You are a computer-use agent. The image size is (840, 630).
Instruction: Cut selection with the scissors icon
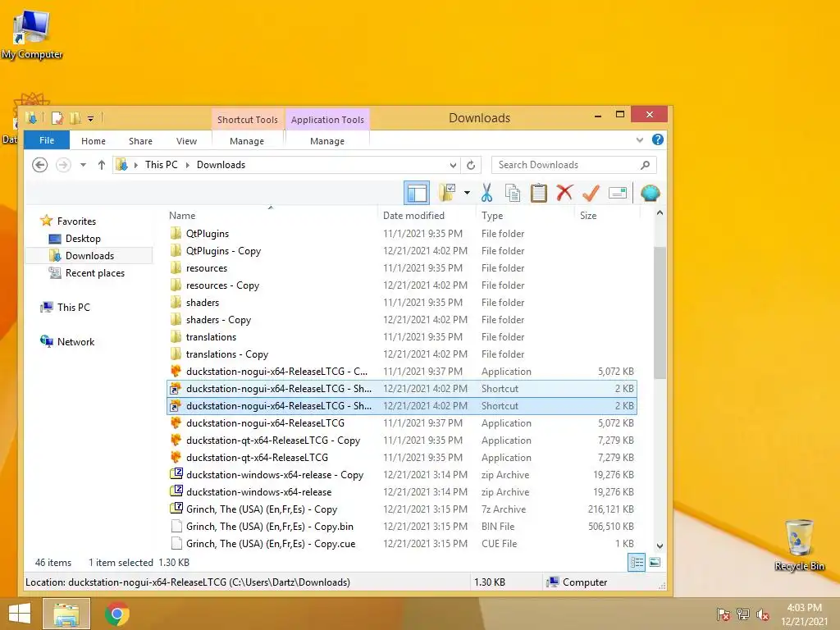click(x=486, y=193)
